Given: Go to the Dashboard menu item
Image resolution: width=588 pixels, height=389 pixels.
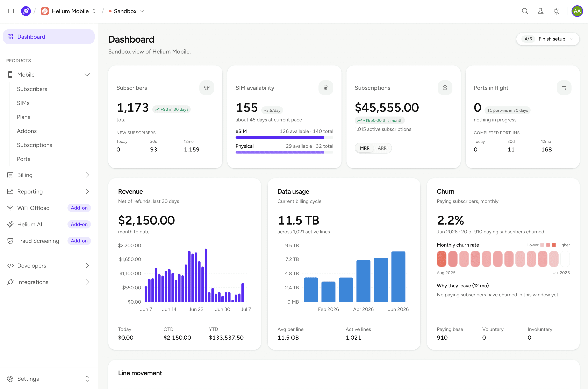Looking at the screenshot, I should click(49, 37).
